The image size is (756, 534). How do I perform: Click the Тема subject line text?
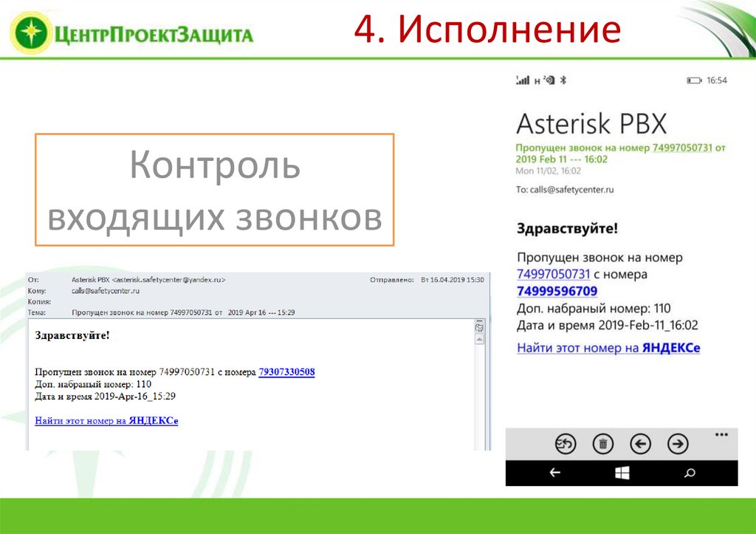pyautogui.click(x=183, y=312)
